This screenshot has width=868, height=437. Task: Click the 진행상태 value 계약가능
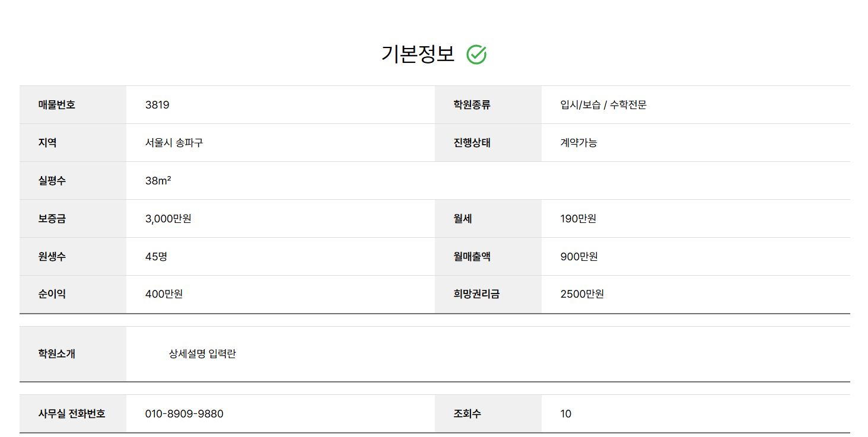578,143
